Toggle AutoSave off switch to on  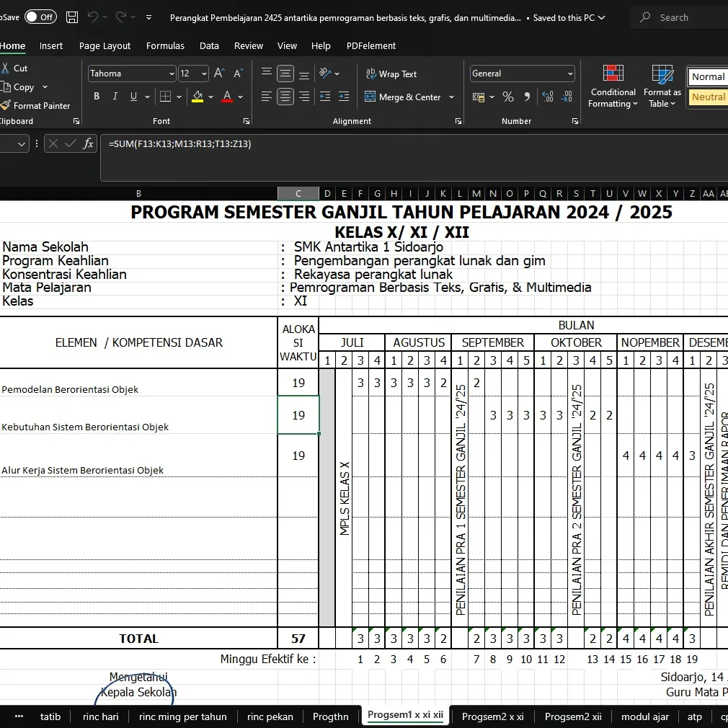(40, 16)
